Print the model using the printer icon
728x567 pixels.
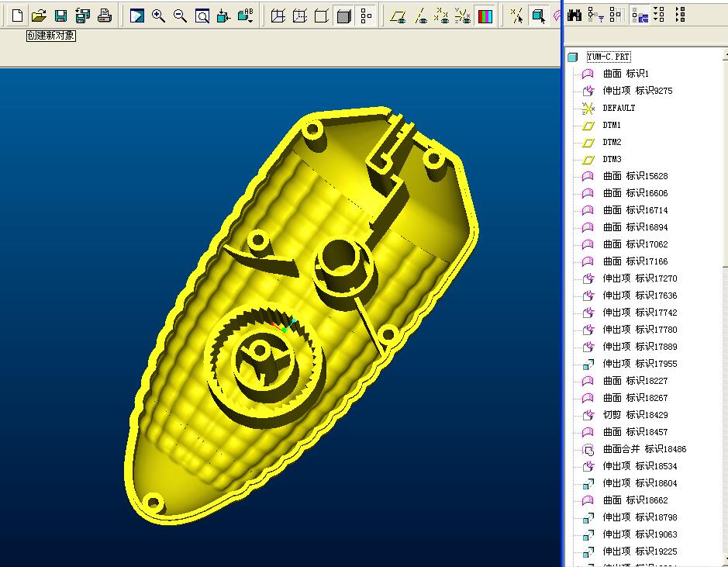click(x=105, y=16)
